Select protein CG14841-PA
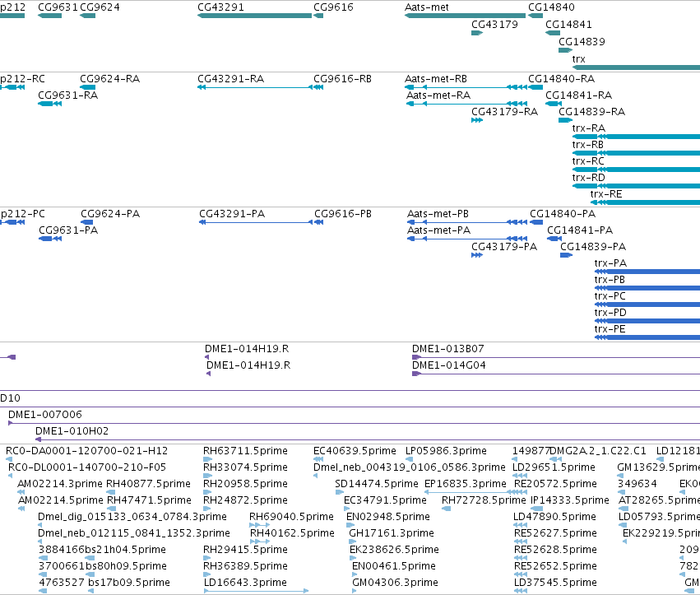Image resolution: width=700 pixels, height=595 pixels. coord(580,230)
